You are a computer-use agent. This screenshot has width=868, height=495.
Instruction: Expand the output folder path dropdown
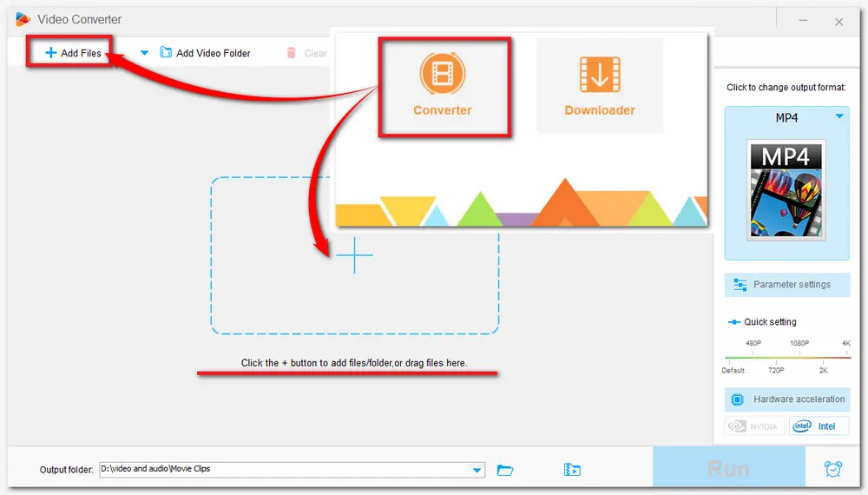477,470
